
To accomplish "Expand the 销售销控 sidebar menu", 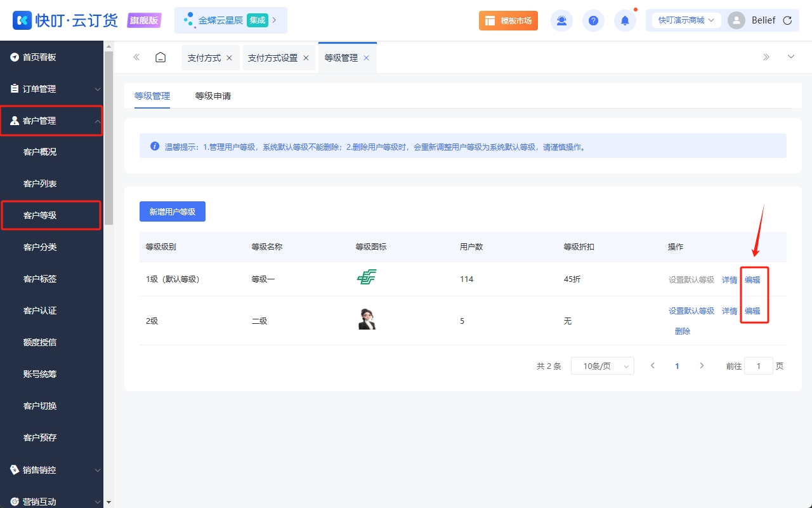I will [51, 470].
